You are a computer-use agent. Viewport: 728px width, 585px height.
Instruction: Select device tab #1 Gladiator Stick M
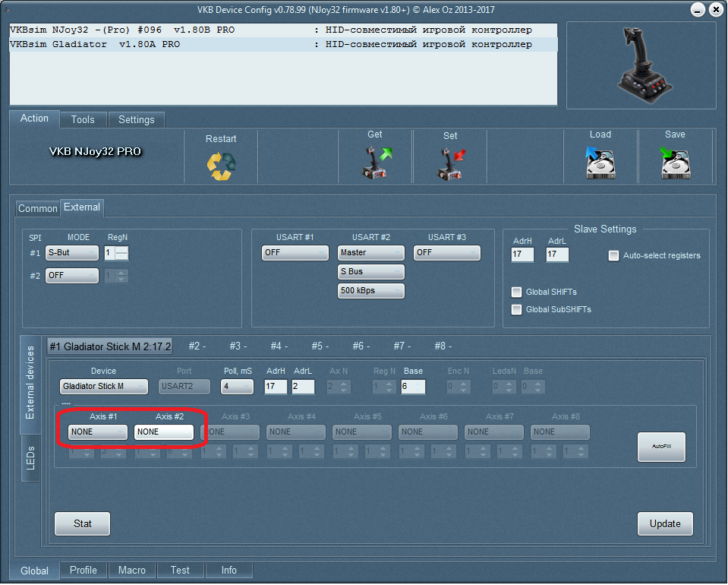coord(110,346)
